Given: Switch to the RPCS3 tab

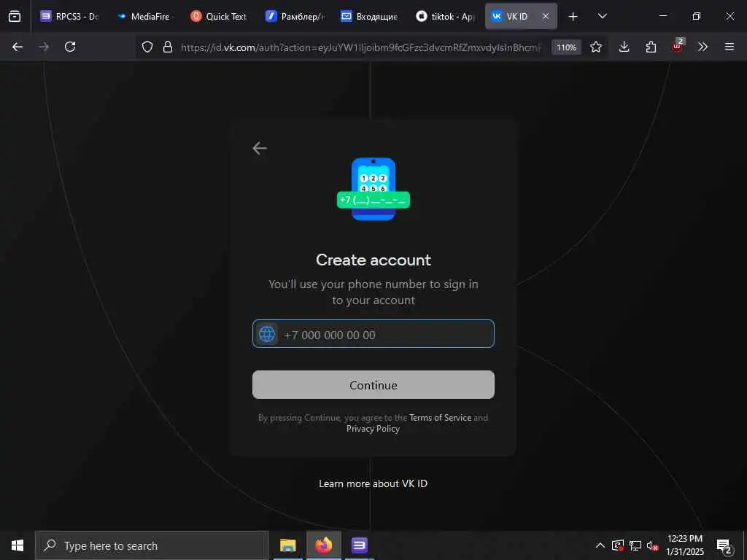Looking at the screenshot, I should pyautogui.click(x=69, y=16).
